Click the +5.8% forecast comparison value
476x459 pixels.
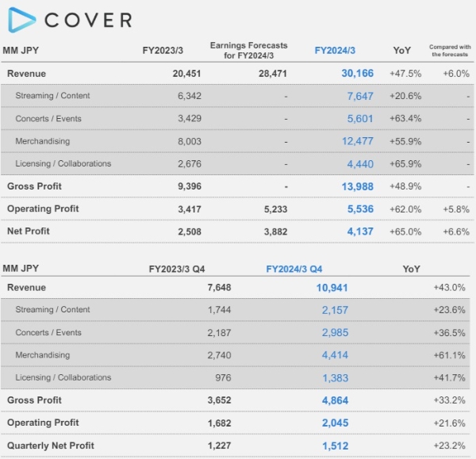[456, 209]
